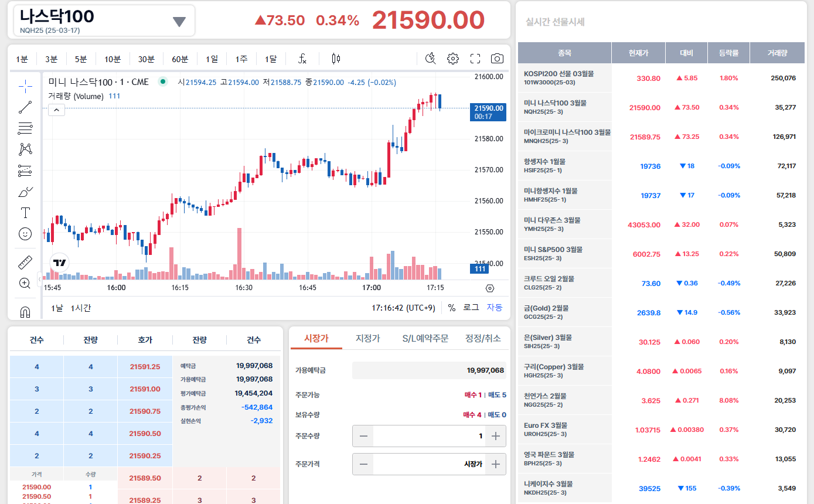This screenshot has width=814, height=504.
Task: Select the crosshair cursor tool
Action: [x=25, y=87]
